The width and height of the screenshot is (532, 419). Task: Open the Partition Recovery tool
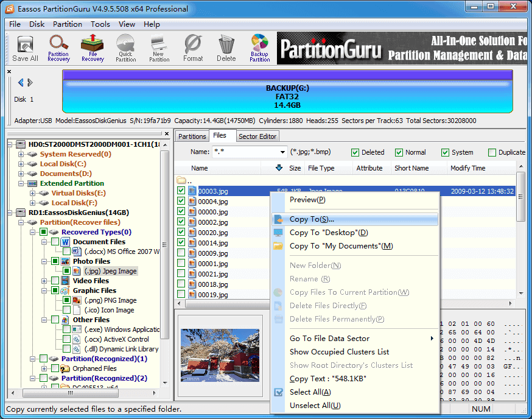coord(58,49)
